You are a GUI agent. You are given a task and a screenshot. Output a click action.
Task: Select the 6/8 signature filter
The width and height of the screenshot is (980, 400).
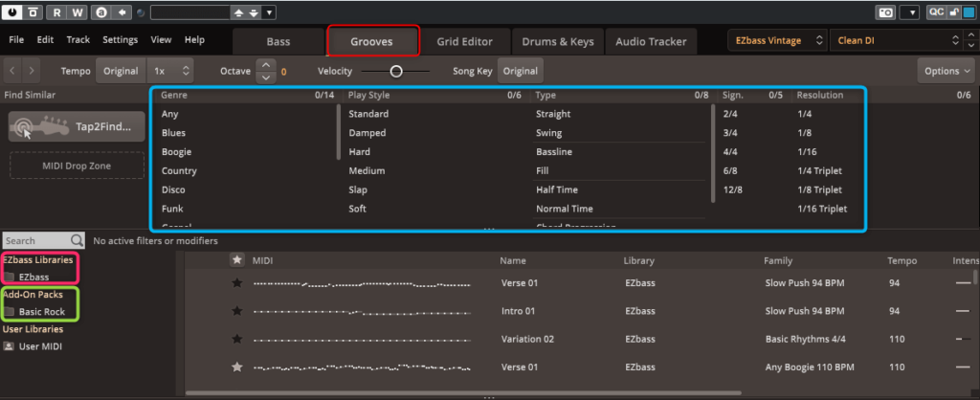729,170
